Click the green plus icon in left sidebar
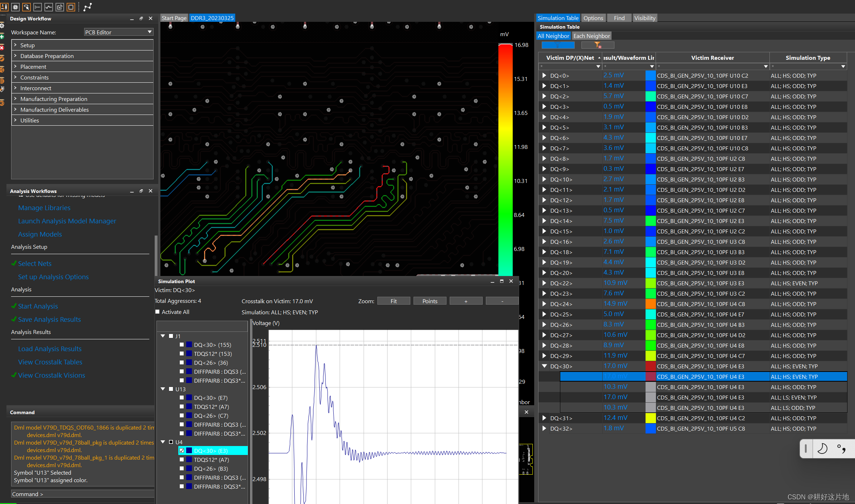Image resolution: width=855 pixels, height=504 pixels. pos(2,36)
